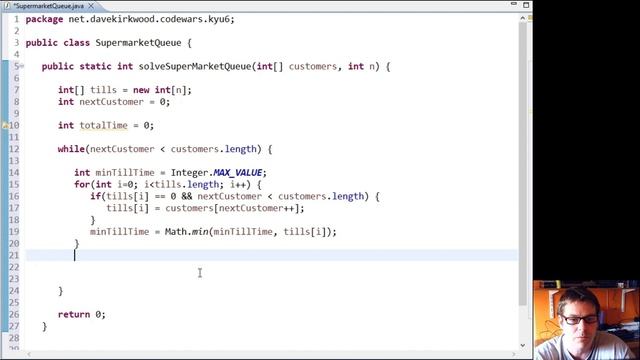Click the method name 'solveSuperMarketQueue'
This screenshot has height=360, width=640.
(195, 66)
